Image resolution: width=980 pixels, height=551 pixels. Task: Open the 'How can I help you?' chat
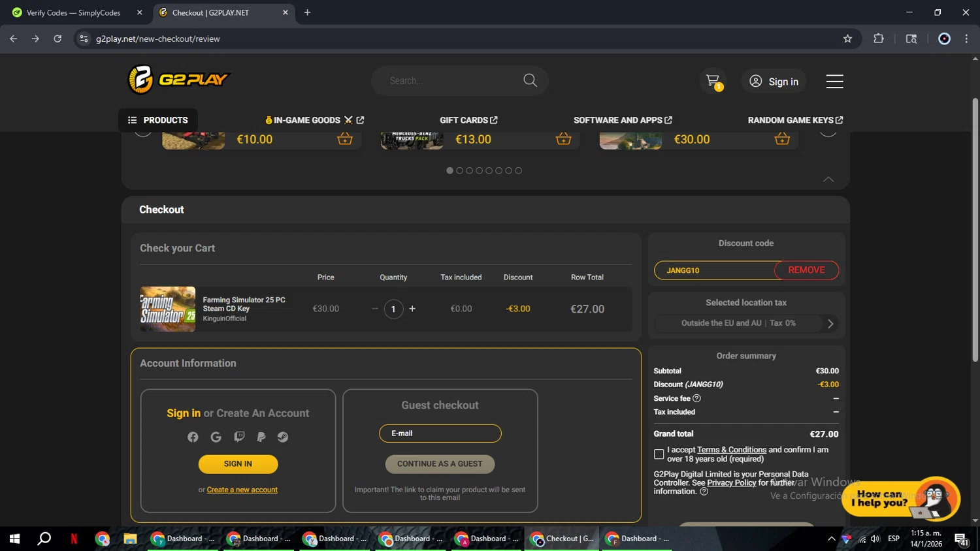(x=901, y=499)
